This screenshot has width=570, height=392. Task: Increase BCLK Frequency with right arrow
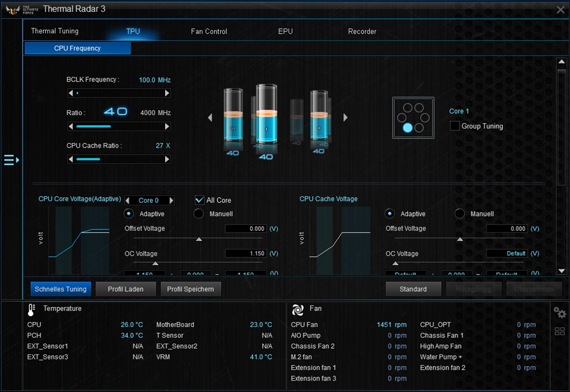point(167,93)
